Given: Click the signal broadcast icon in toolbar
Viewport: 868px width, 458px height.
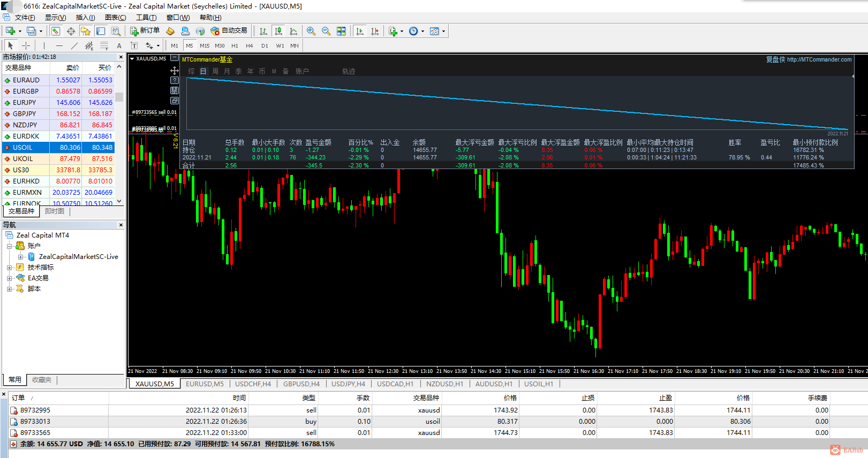Looking at the screenshot, I should [x=200, y=31].
